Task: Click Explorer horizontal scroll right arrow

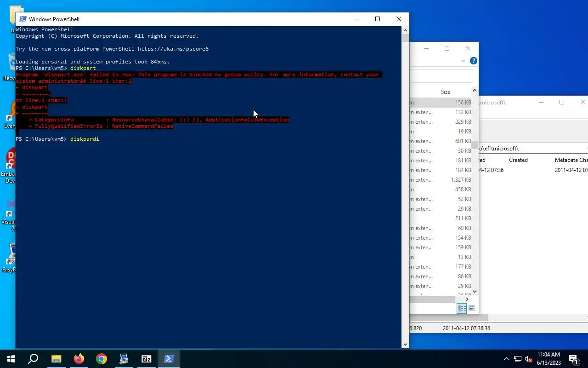Action: coord(467,299)
